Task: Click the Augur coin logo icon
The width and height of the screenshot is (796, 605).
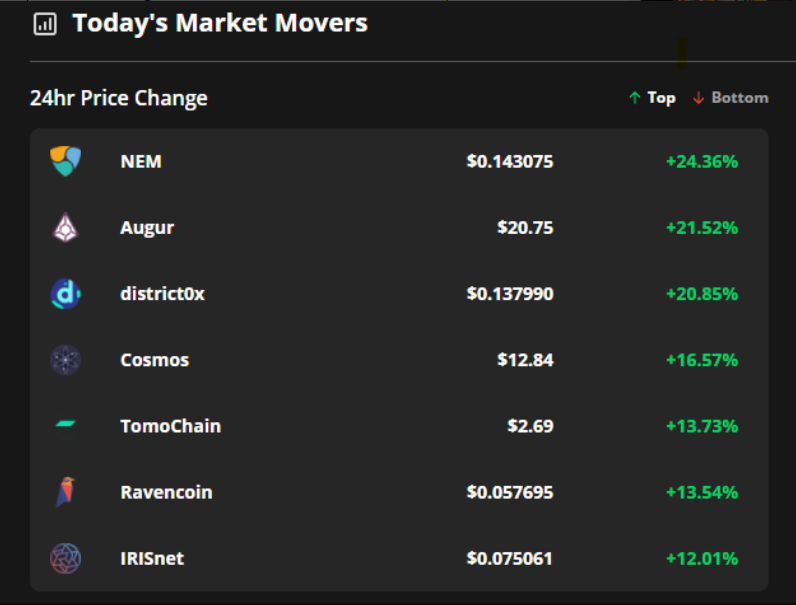Action: [x=65, y=227]
